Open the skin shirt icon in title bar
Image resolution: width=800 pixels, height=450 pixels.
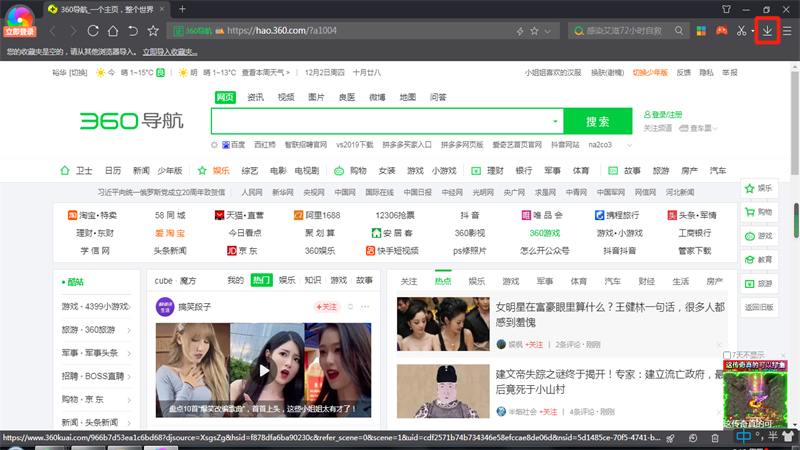click(x=727, y=9)
